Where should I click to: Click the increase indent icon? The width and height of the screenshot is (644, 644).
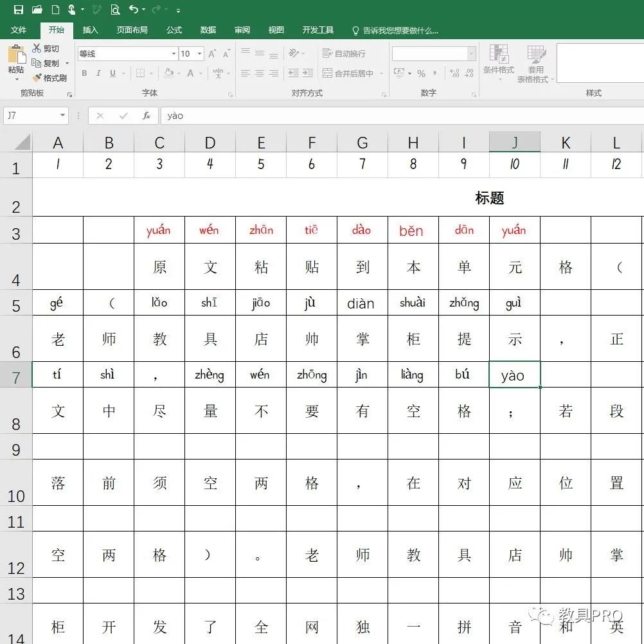pyautogui.click(x=308, y=73)
